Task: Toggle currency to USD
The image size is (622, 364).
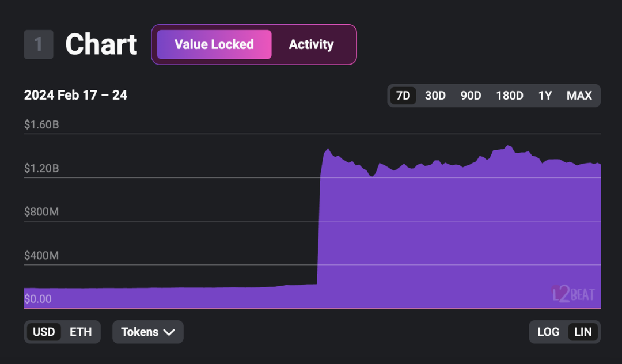Action: [44, 332]
